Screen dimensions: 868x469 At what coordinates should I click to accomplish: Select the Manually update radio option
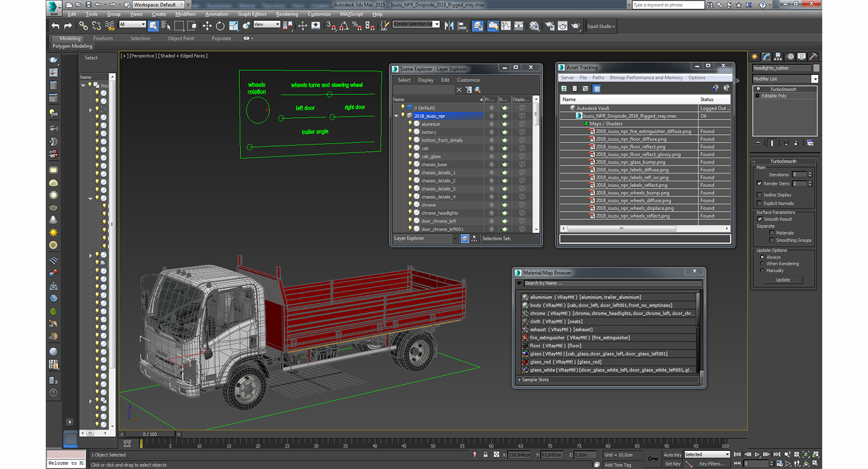(762, 271)
